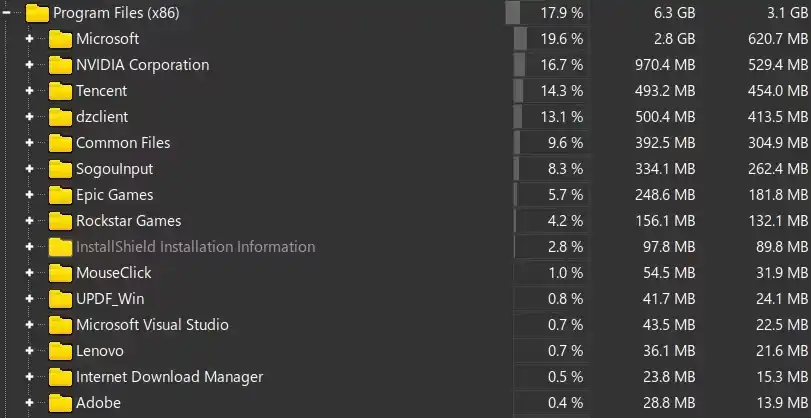Click the Epic Games folder icon
811x418 pixels.
pos(60,195)
